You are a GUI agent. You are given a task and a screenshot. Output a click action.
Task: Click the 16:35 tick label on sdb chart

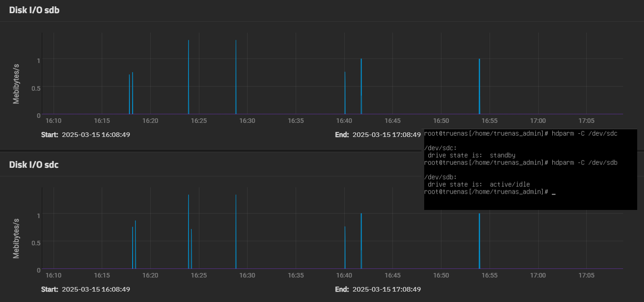click(296, 121)
